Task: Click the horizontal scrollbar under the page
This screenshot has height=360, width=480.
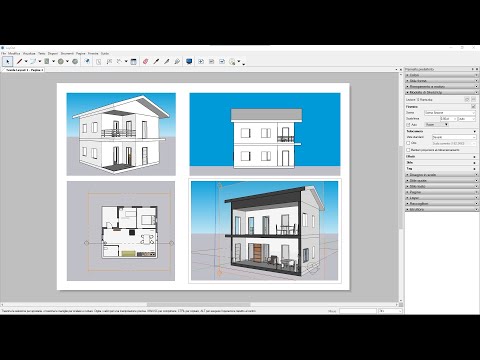Action: coord(200,304)
